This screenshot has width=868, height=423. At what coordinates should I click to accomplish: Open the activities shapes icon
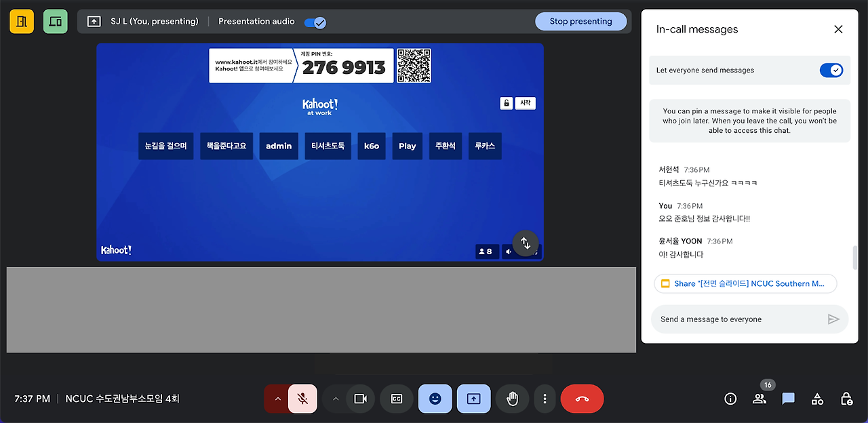(817, 399)
